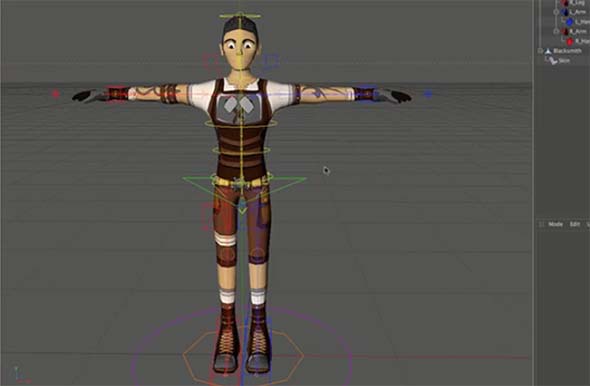Select the blue L_Hand null icon
The image size is (590, 386).
point(570,22)
